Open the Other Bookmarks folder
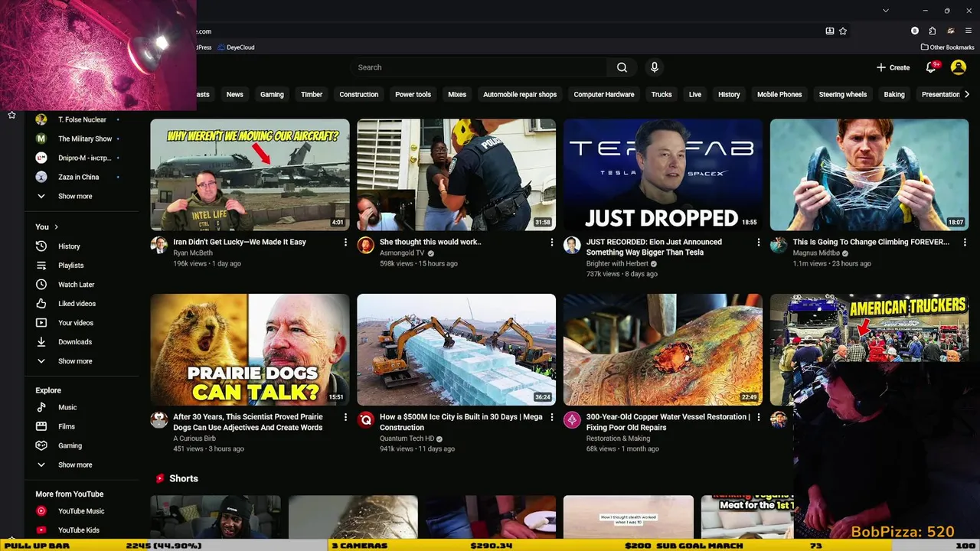The width and height of the screenshot is (980, 551). (948, 47)
